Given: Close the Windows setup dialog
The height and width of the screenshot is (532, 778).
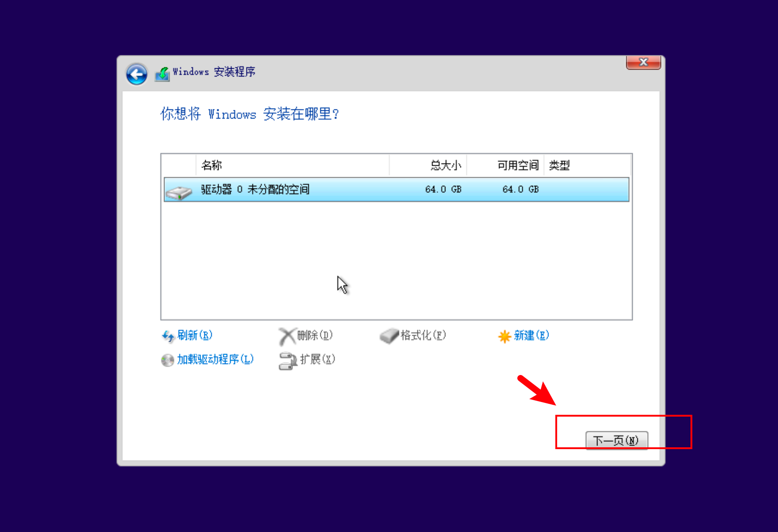Looking at the screenshot, I should coord(643,62).
